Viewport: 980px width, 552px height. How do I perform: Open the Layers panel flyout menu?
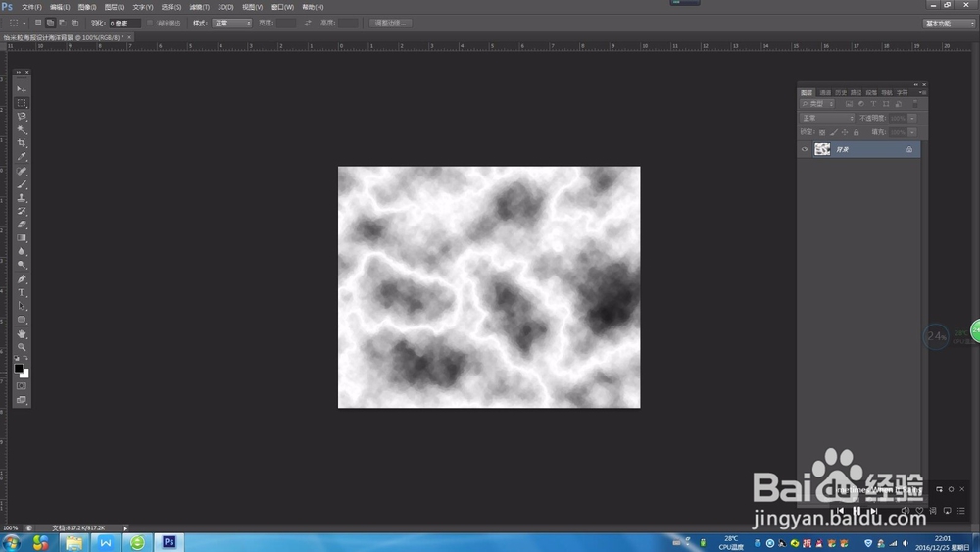coord(922,92)
